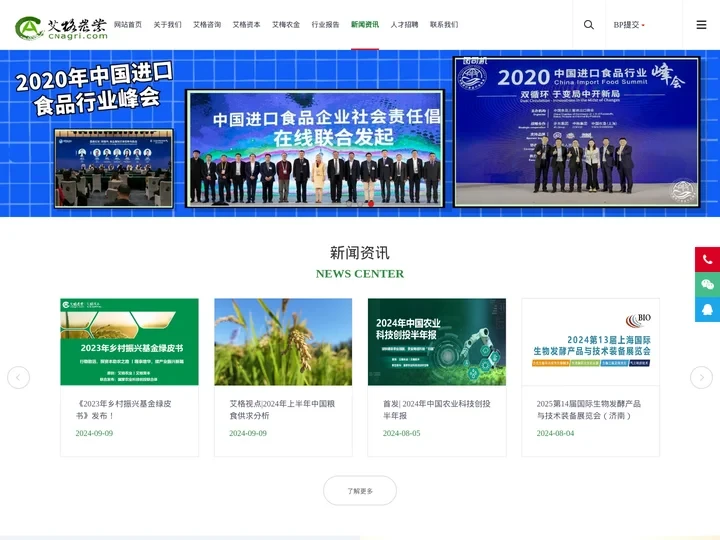
Task: Open the hamburger menu icon
Action: click(701, 25)
